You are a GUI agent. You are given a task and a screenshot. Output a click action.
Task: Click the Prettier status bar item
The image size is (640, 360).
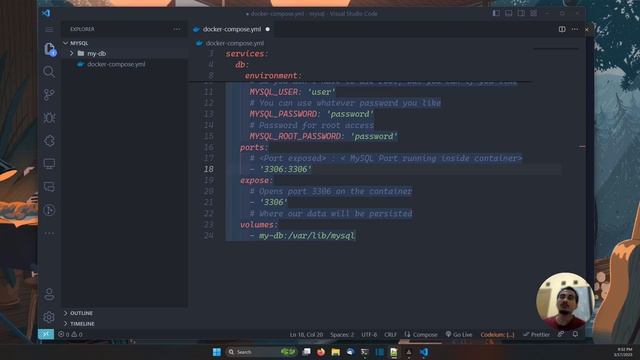click(x=536, y=334)
